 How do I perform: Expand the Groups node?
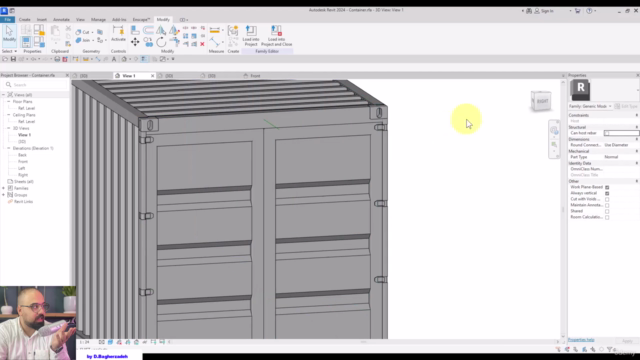[4, 195]
